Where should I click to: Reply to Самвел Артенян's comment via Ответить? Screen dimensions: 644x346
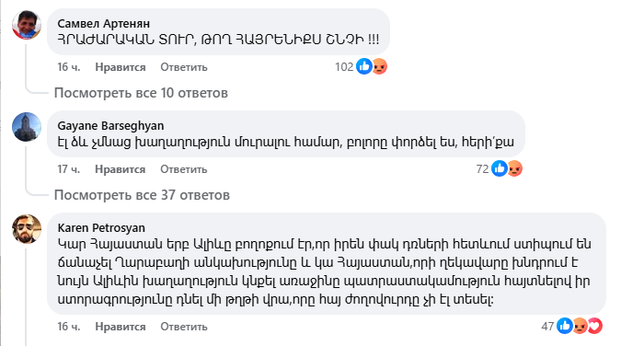click(184, 67)
